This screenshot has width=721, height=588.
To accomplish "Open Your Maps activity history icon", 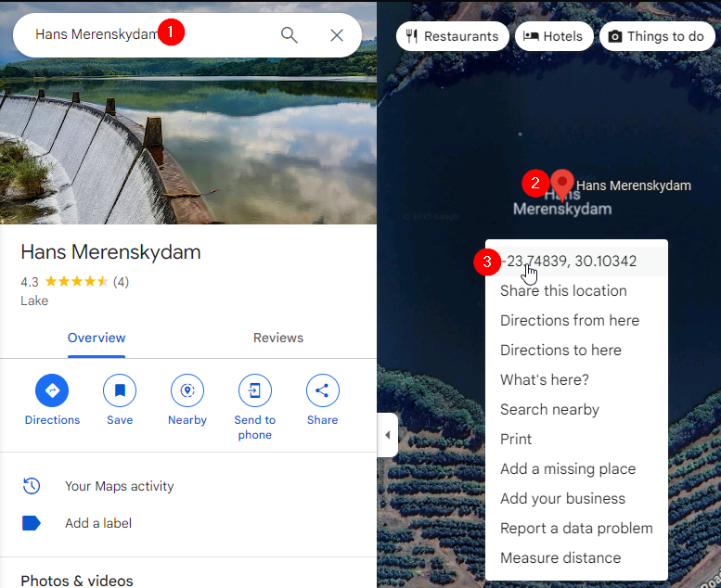I will pos(32,486).
